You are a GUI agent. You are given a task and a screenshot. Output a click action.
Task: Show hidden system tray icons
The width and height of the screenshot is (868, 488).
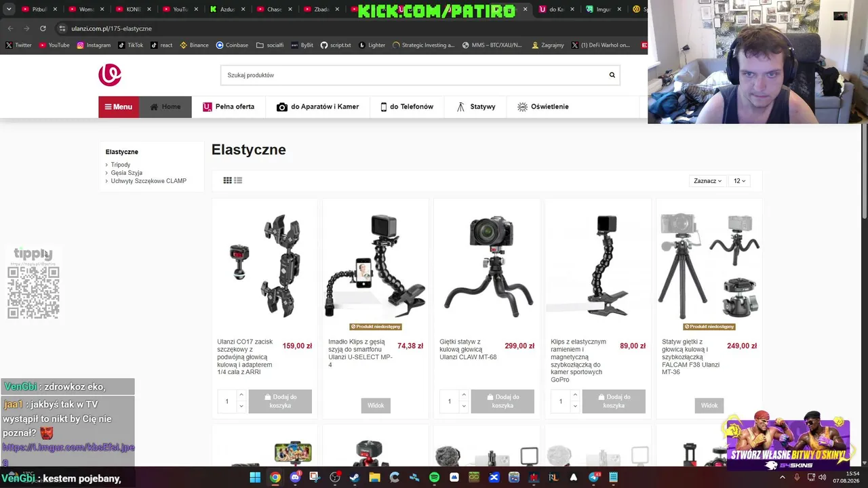[782, 477]
